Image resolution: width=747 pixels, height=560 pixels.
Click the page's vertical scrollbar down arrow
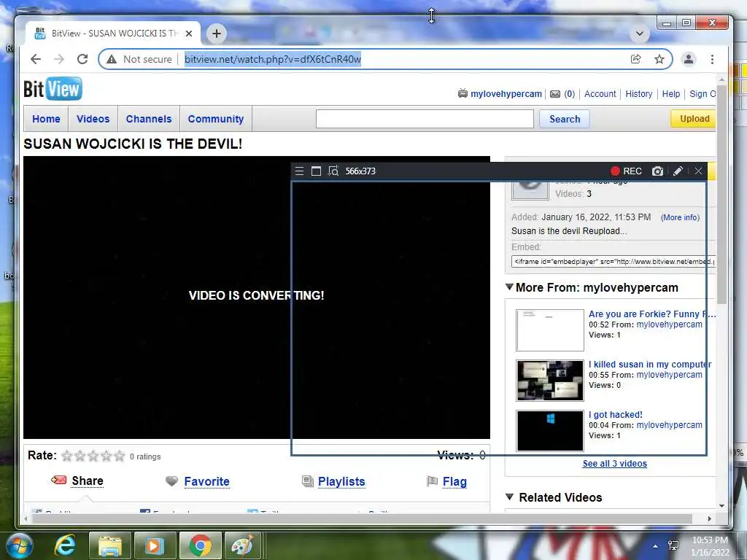click(x=721, y=506)
